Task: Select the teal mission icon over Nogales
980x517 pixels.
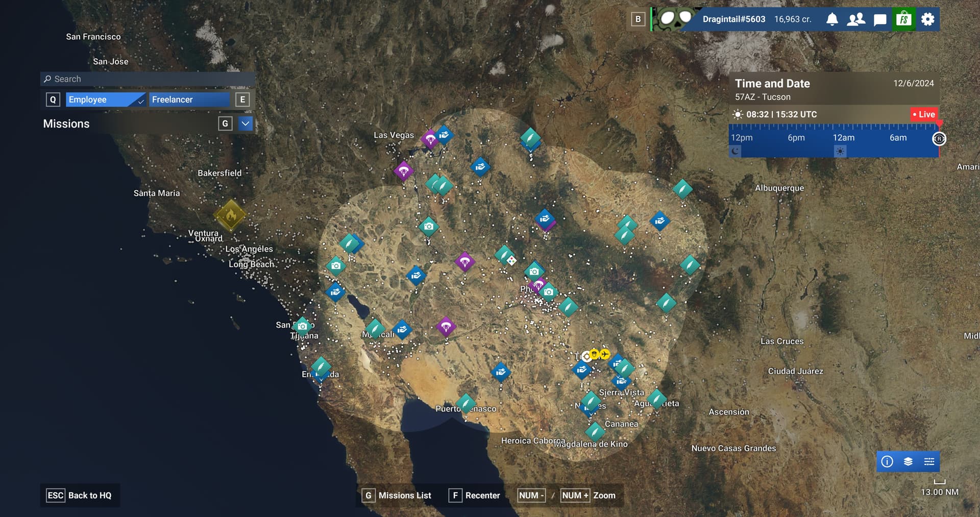Action: point(591,401)
